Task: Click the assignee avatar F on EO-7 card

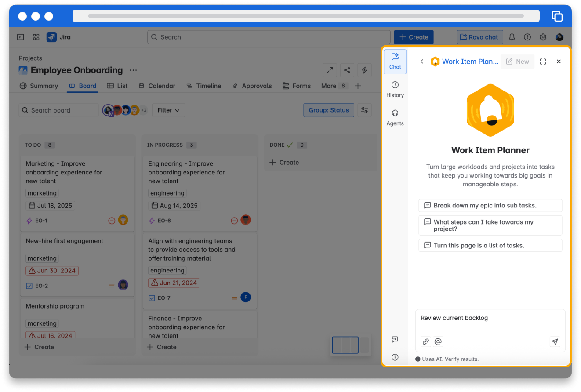Action: 246,298
